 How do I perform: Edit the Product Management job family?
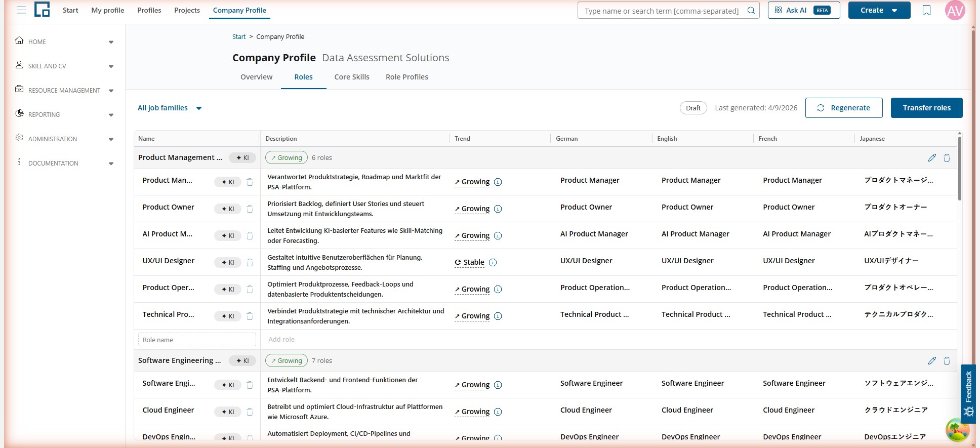click(x=932, y=157)
